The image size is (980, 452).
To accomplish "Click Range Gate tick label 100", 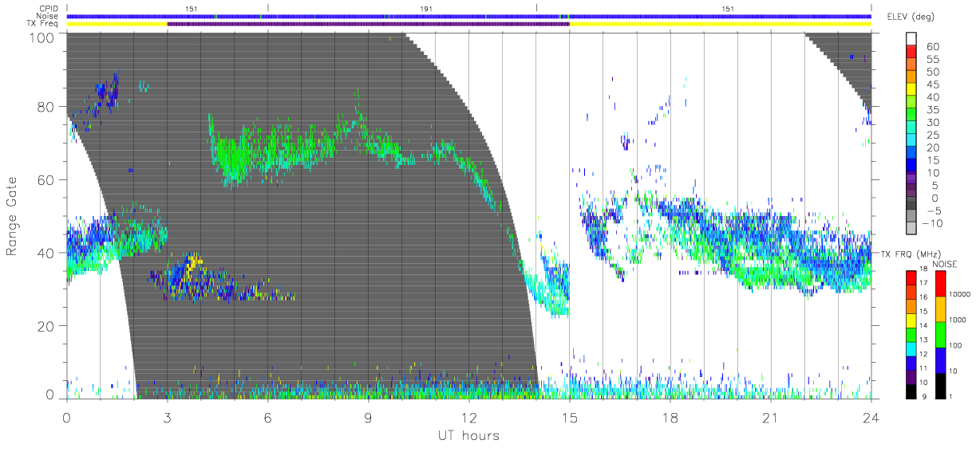I will 42,37.
